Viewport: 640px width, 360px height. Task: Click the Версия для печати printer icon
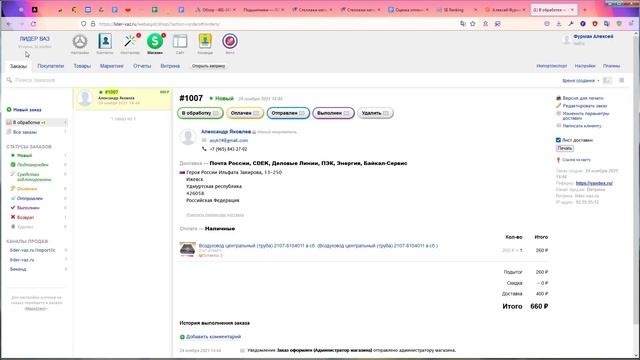[558, 98]
